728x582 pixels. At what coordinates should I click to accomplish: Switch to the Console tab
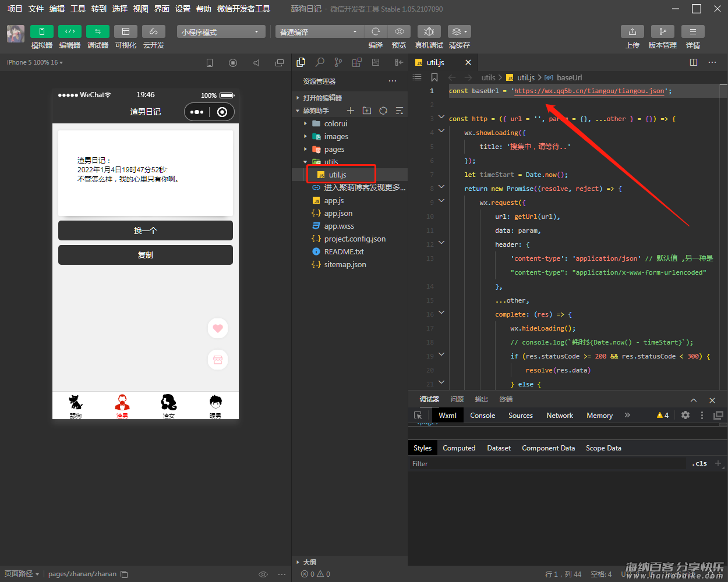pos(483,416)
